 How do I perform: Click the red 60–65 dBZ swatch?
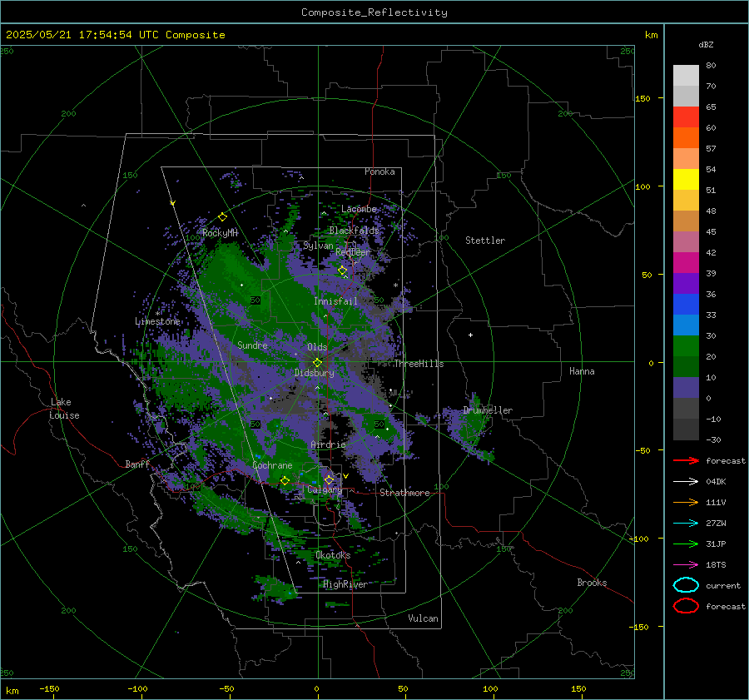coord(686,117)
